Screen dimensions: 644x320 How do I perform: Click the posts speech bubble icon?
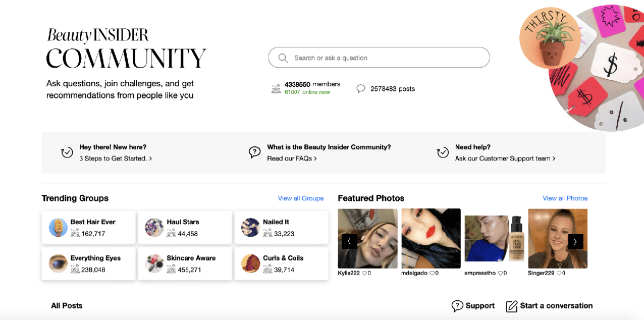(x=361, y=89)
